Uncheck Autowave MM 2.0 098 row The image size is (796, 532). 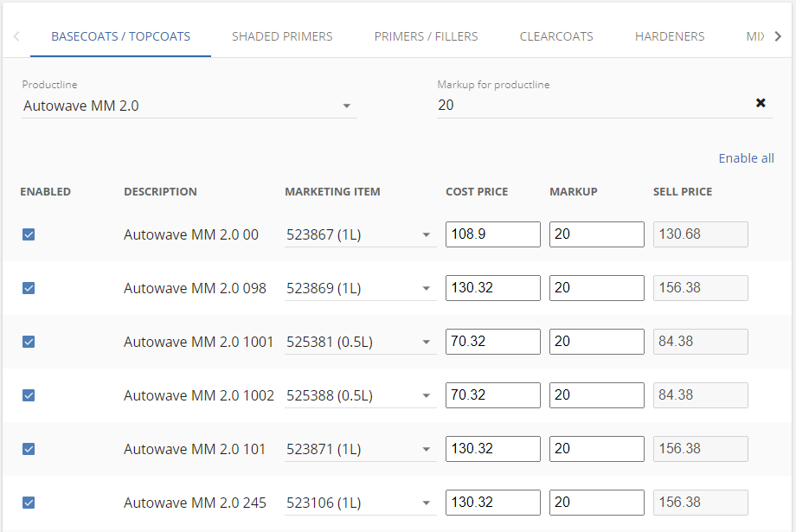[x=29, y=288]
